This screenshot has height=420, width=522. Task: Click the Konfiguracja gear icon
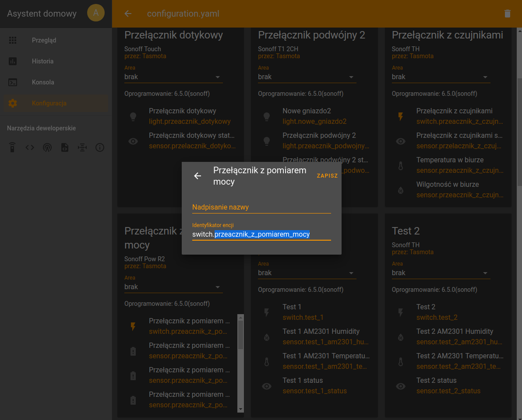[13, 103]
